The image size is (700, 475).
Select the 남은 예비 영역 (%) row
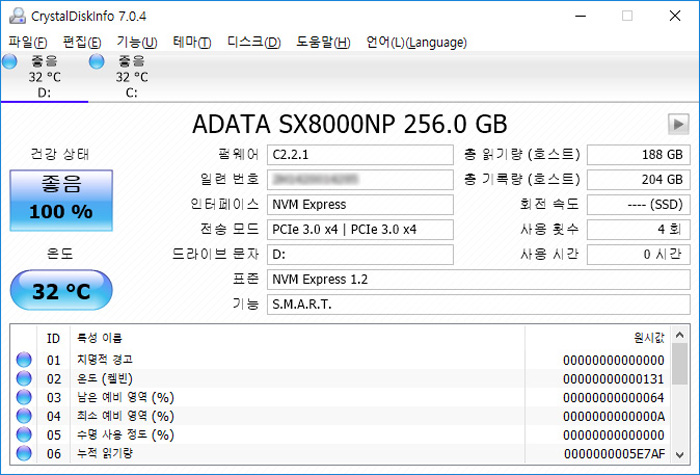tap(342, 397)
